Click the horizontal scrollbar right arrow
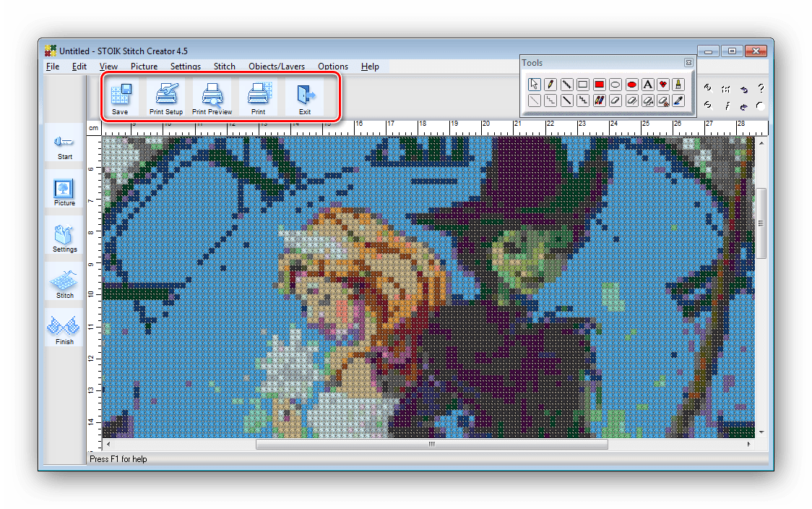The width and height of the screenshot is (812, 509). [749, 444]
